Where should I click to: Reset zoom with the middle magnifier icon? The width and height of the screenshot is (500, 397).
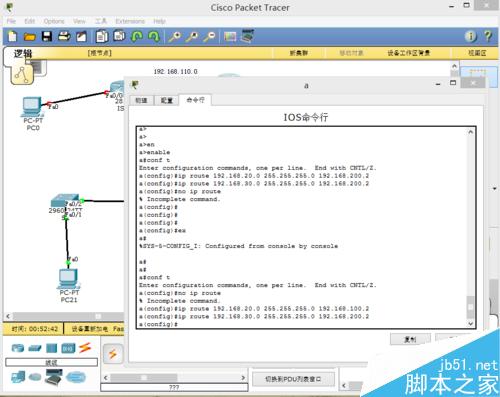coord(192,36)
